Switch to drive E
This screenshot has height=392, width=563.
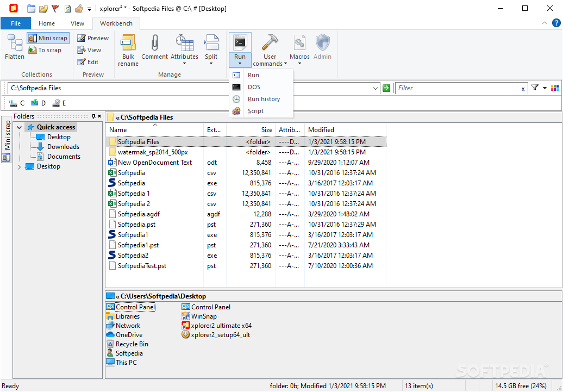click(x=59, y=103)
